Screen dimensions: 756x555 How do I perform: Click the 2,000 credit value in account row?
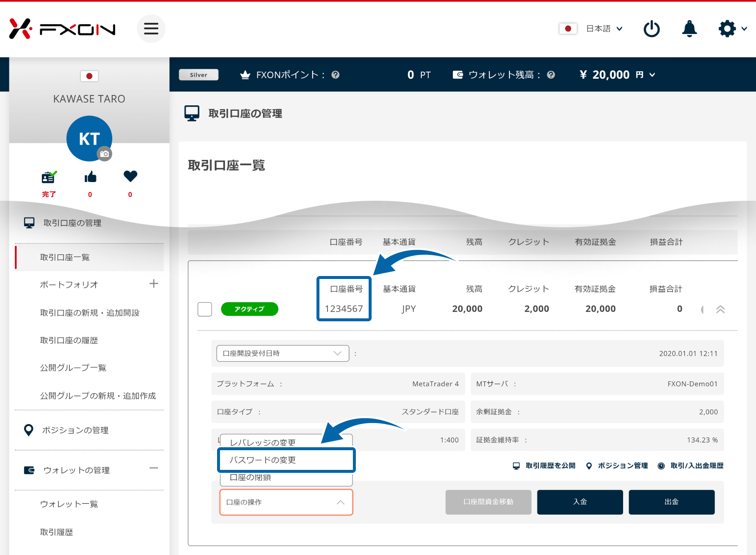pos(536,309)
